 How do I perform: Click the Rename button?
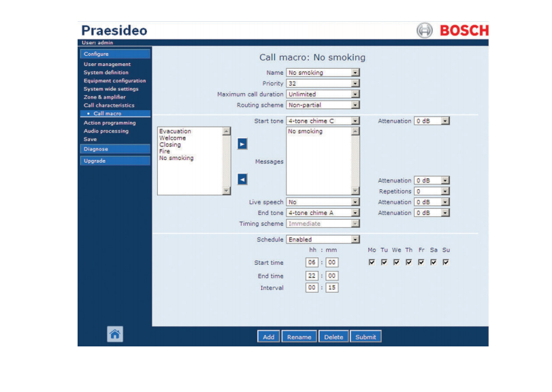pos(299,337)
